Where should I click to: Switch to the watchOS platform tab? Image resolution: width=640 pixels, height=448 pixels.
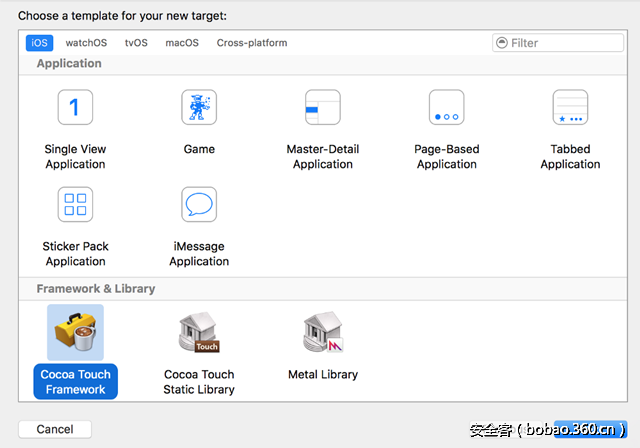(x=86, y=43)
